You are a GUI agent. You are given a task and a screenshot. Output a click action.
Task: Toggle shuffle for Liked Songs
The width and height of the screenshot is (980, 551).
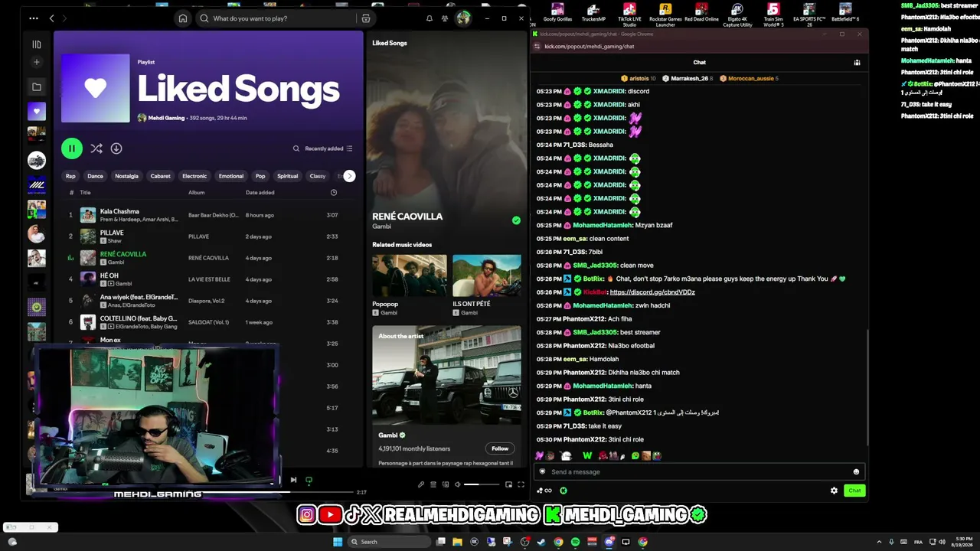point(96,148)
